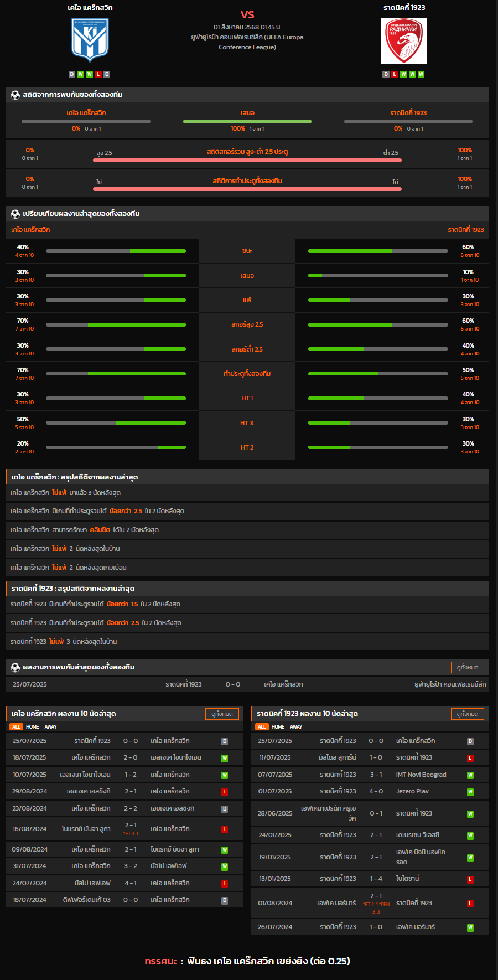
Task: Click the red L form badge under Radnički crest
Action: pyautogui.click(x=395, y=74)
